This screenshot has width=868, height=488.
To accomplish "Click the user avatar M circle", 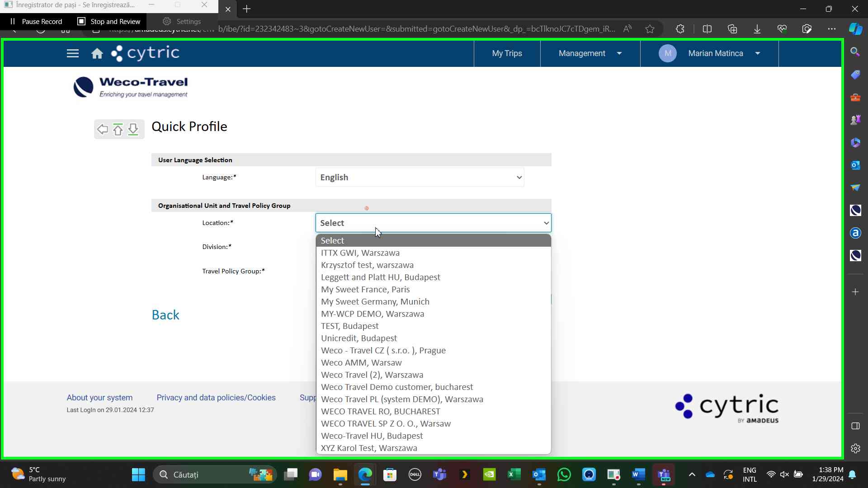I will pyautogui.click(x=668, y=53).
